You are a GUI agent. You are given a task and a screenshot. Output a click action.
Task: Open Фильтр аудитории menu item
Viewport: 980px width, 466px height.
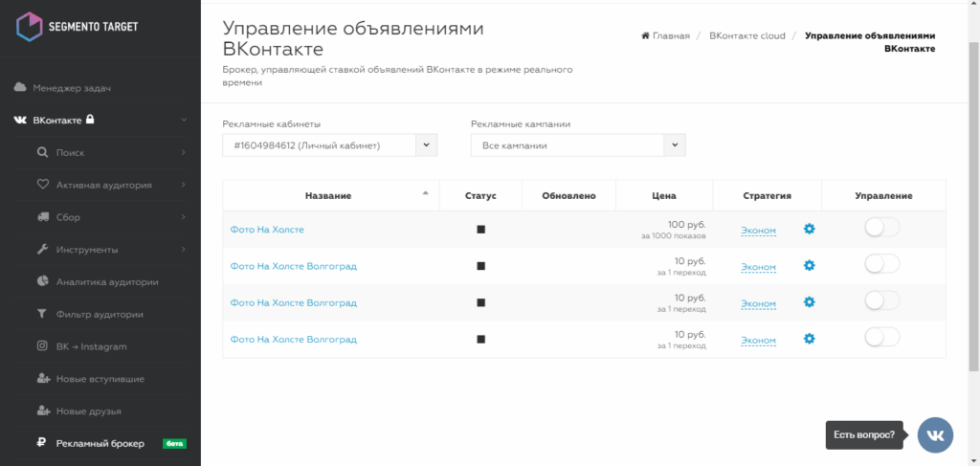pyautogui.click(x=100, y=314)
